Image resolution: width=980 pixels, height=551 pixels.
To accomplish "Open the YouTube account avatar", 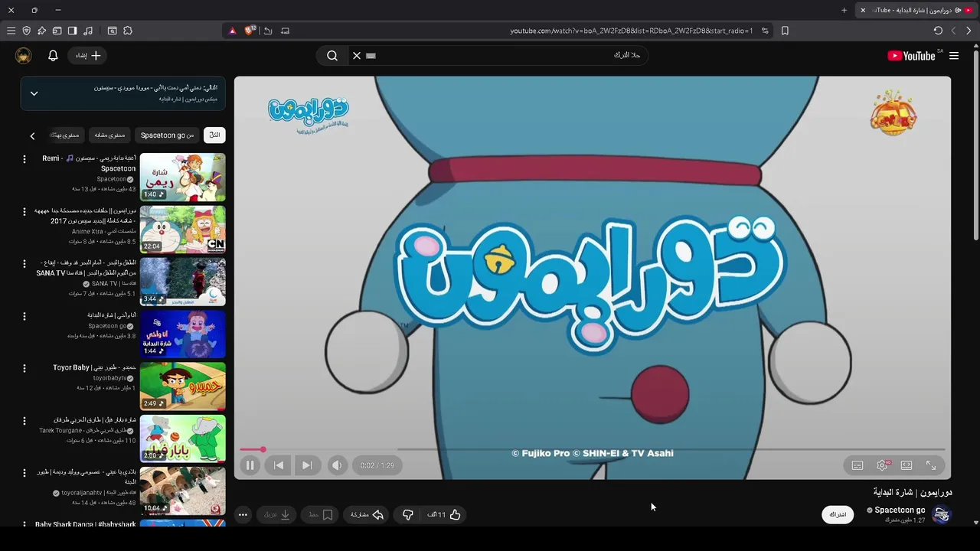I will (x=23, y=55).
